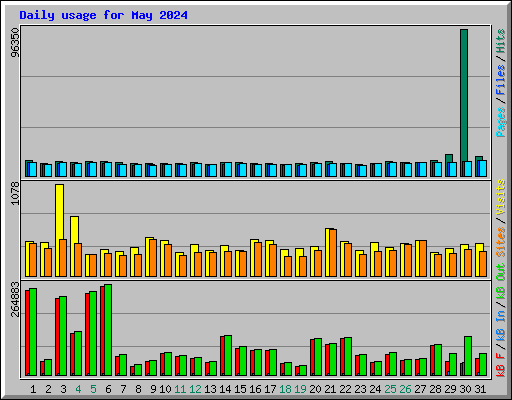The image size is (512, 400).
Task: Click the orange Sites bar for day 21
Action: [x=333, y=253]
